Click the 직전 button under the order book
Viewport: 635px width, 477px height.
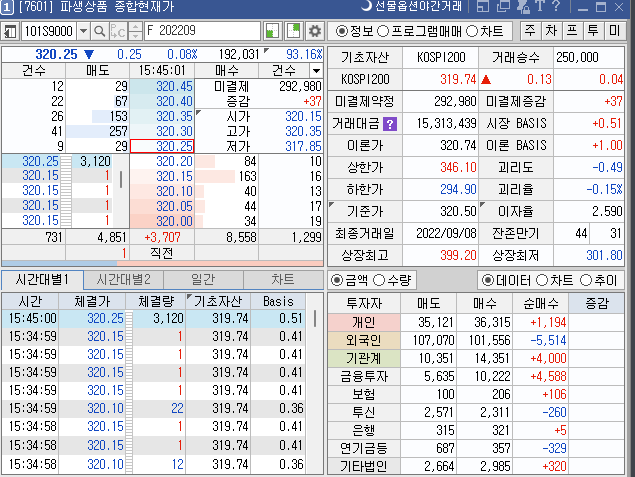tap(162, 253)
